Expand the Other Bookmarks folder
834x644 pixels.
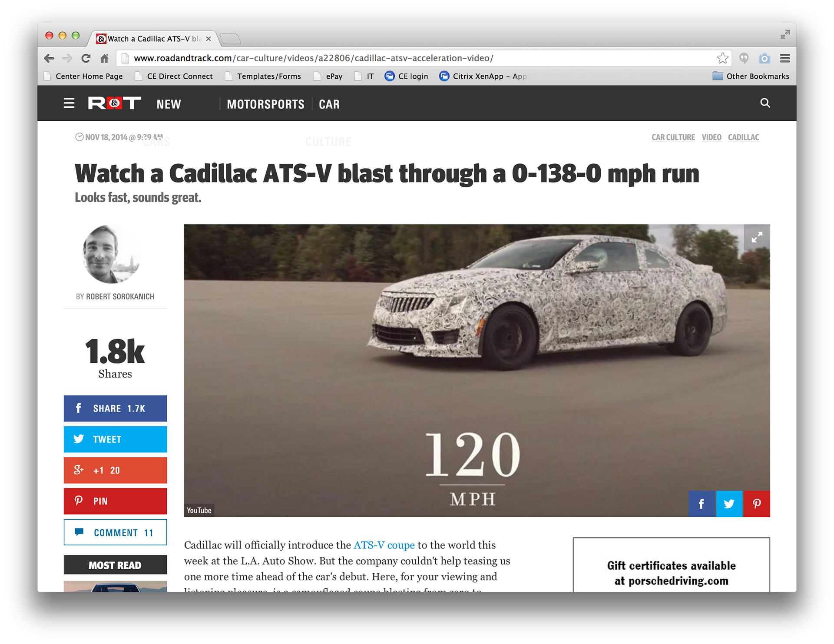tap(751, 76)
